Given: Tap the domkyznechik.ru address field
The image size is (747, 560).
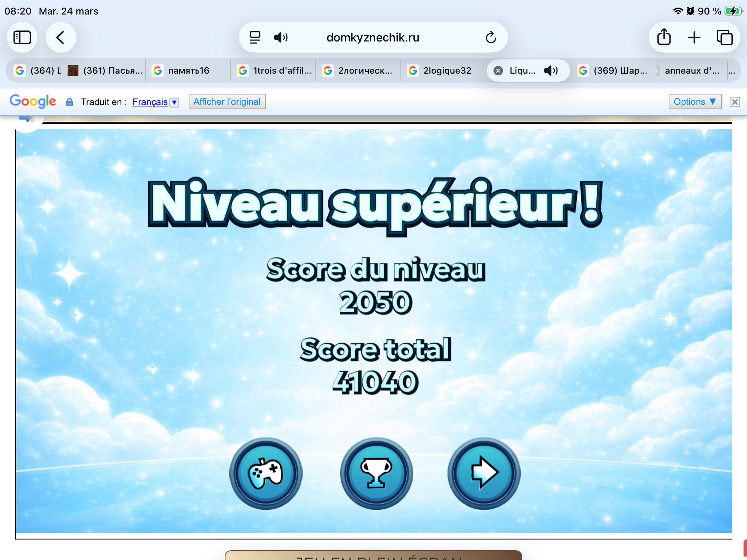Looking at the screenshot, I should coord(373,37).
